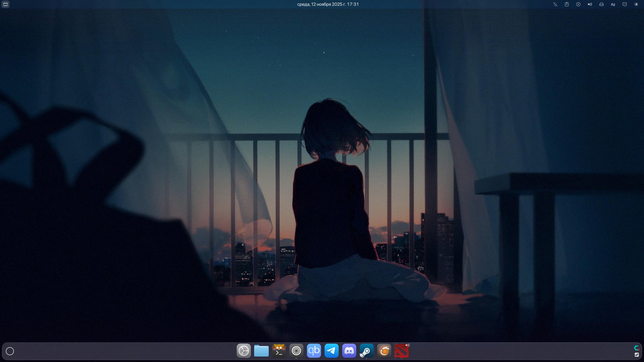Viewport: 644px width, 362px height.
Task: Open the Files folder in dock
Action: [x=261, y=351]
